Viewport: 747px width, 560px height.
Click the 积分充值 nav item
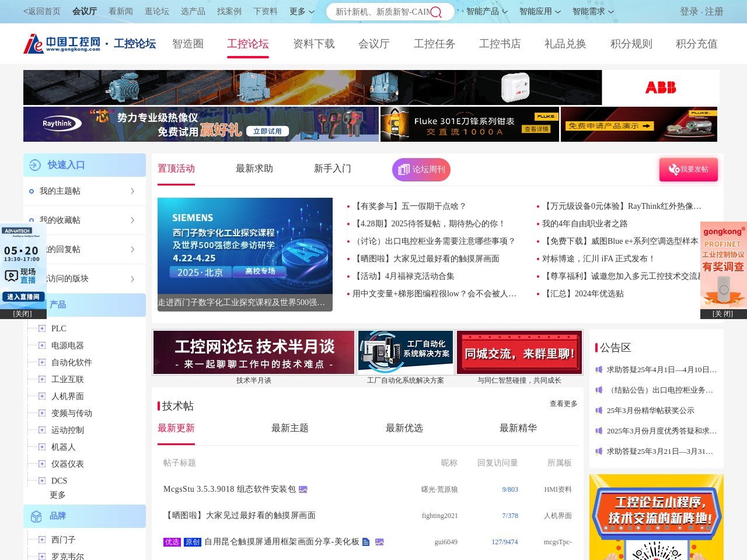pyautogui.click(x=697, y=44)
